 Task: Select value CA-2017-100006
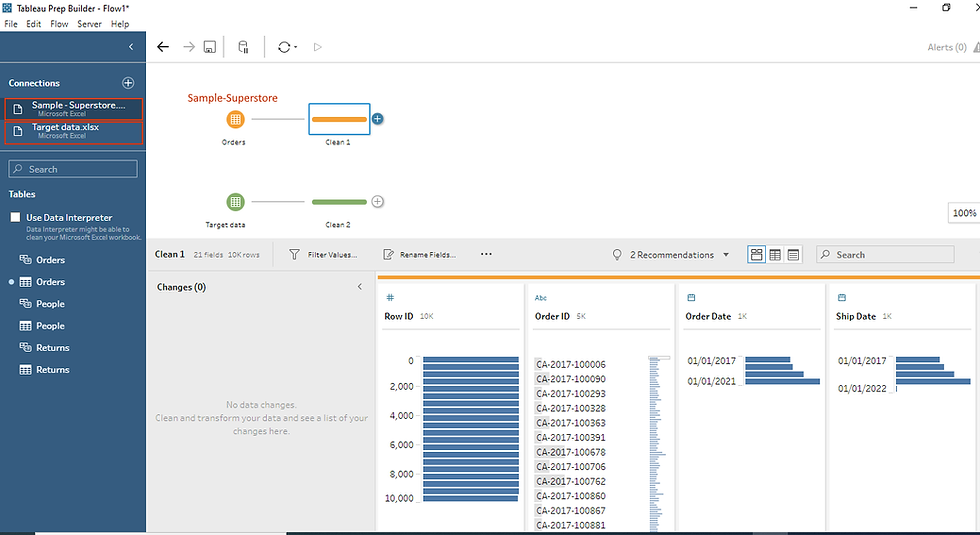point(571,364)
